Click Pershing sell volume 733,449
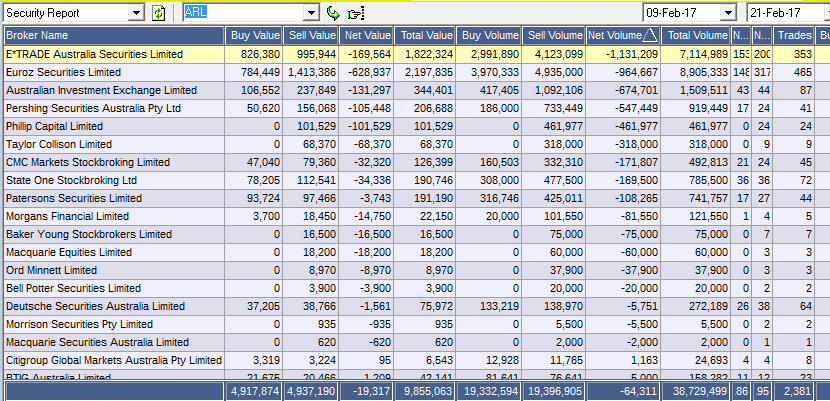The height and width of the screenshot is (401, 830). [564, 108]
